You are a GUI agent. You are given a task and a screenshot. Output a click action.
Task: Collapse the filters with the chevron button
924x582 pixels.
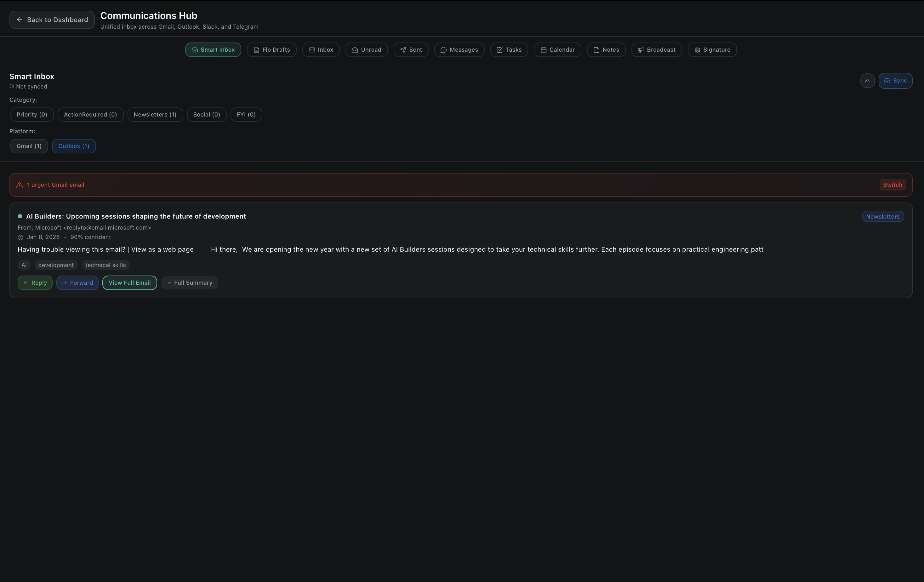point(867,81)
